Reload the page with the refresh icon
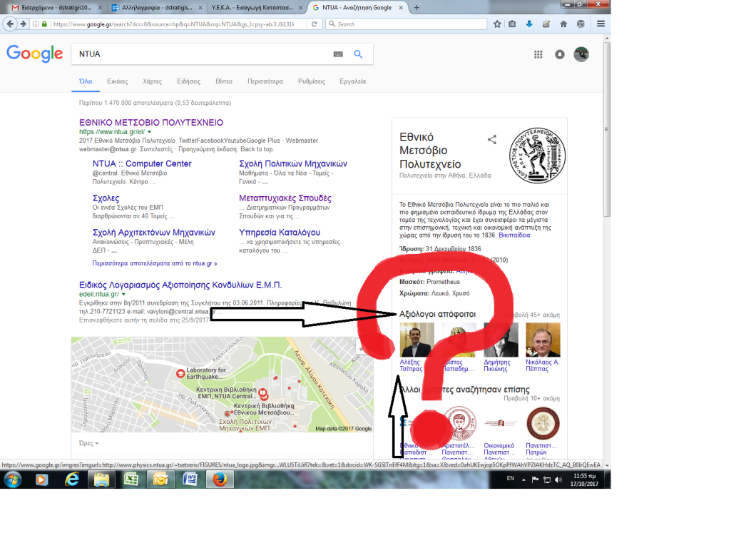This screenshot has height=548, width=756. click(315, 24)
